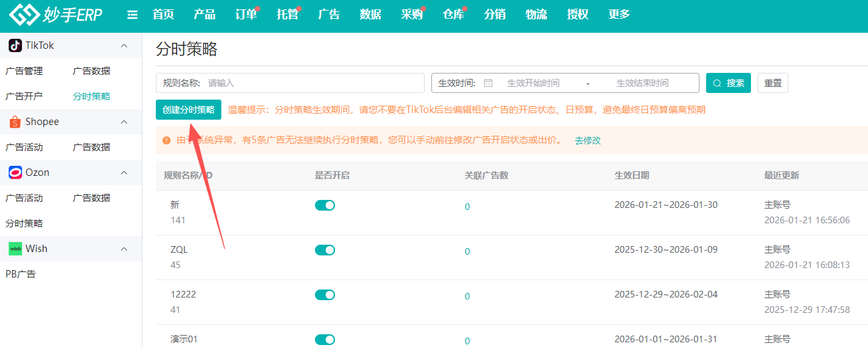The image size is (868, 347).
Task: Open Ozon 分时策略 in the sidebar
Action: pos(24,223)
